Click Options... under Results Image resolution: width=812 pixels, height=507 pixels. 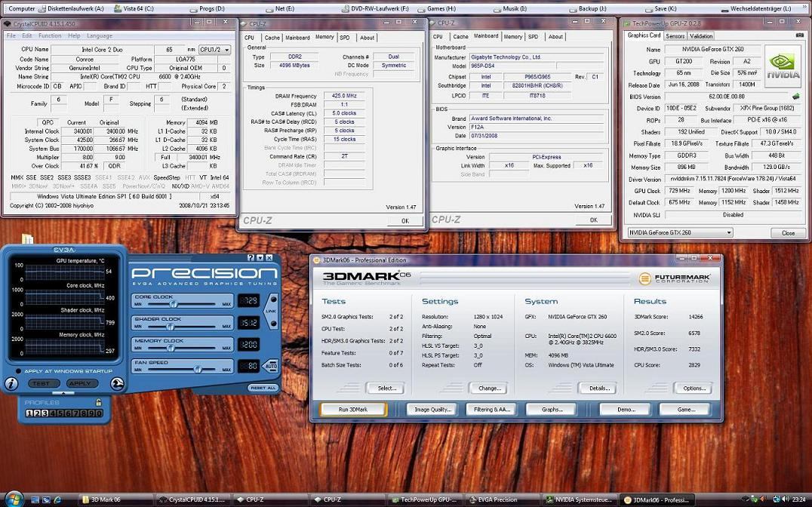click(694, 388)
